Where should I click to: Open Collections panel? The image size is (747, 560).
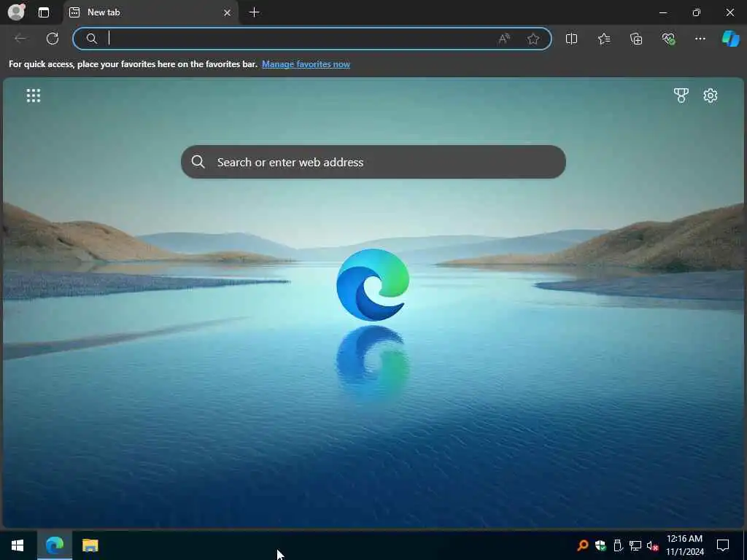636,39
